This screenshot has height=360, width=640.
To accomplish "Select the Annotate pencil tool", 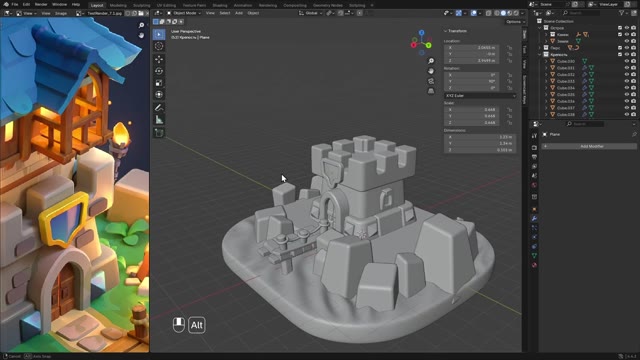I will pyautogui.click(x=159, y=108).
